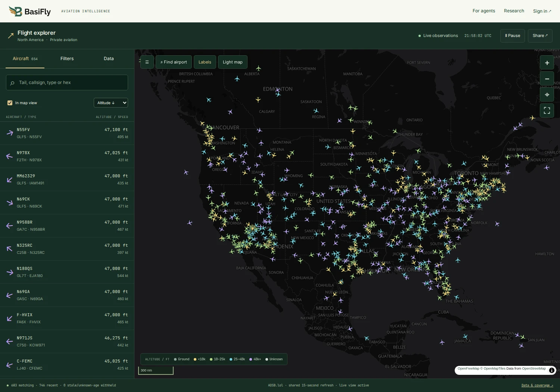Open the map menu hamburger icon
The image size is (560, 392).
(147, 62)
